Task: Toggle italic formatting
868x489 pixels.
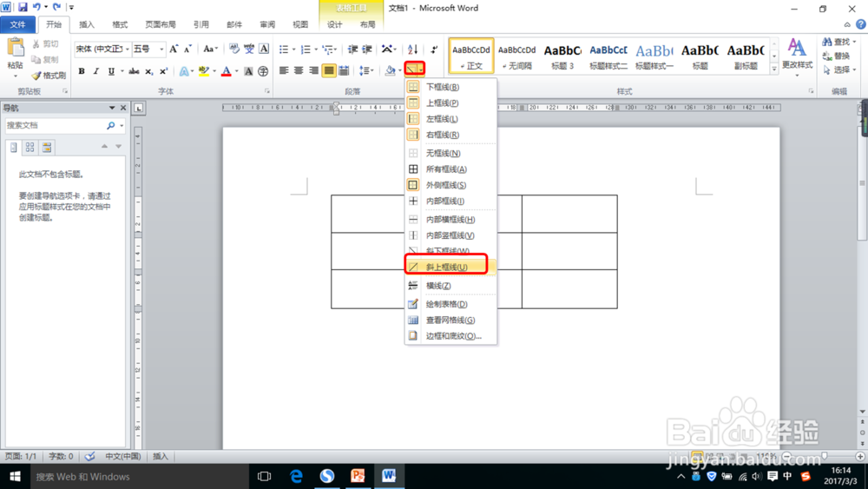Action: 95,71
